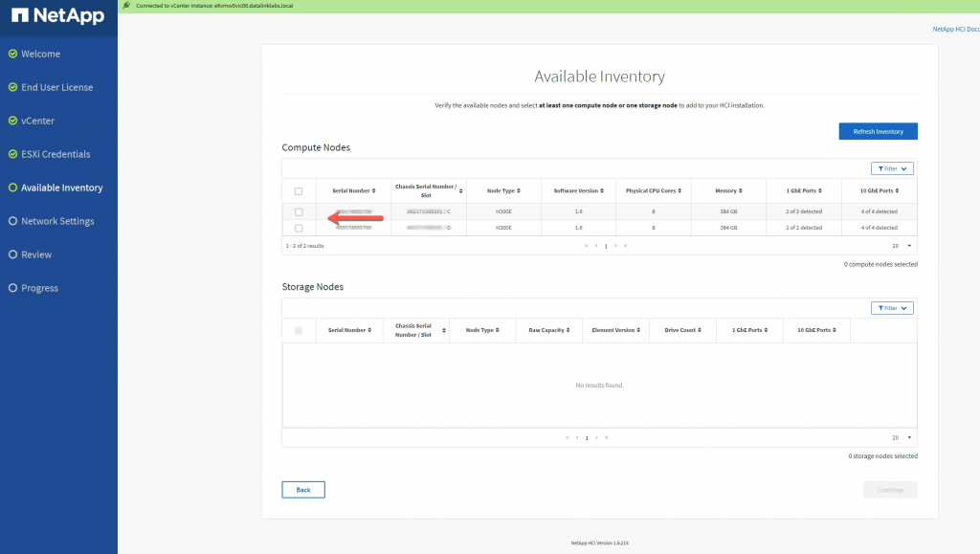Open the NetApp HCI Documentation link
Viewport: 980px width, 554px height.
[956, 29]
